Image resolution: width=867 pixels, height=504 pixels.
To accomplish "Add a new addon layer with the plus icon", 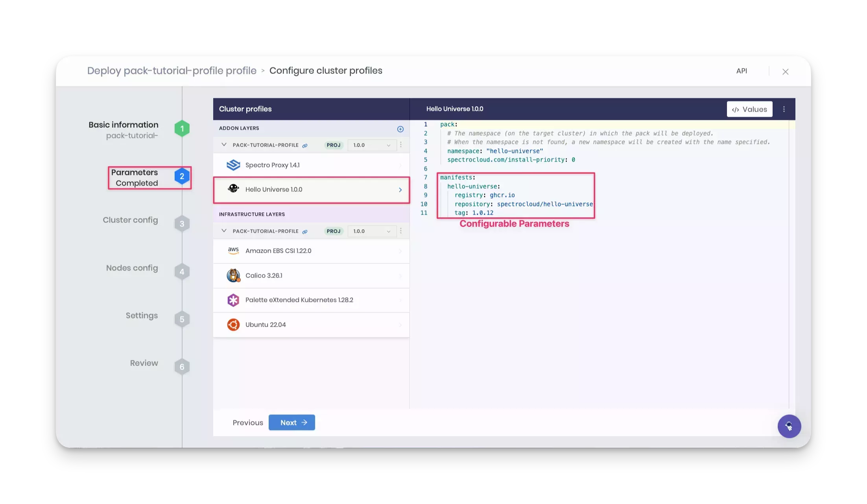I will (x=400, y=129).
